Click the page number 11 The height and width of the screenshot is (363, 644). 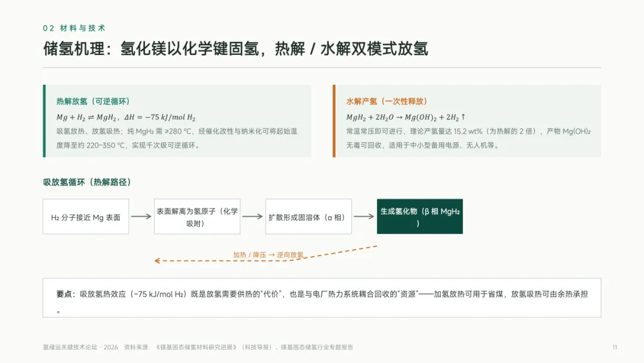[x=615, y=347]
